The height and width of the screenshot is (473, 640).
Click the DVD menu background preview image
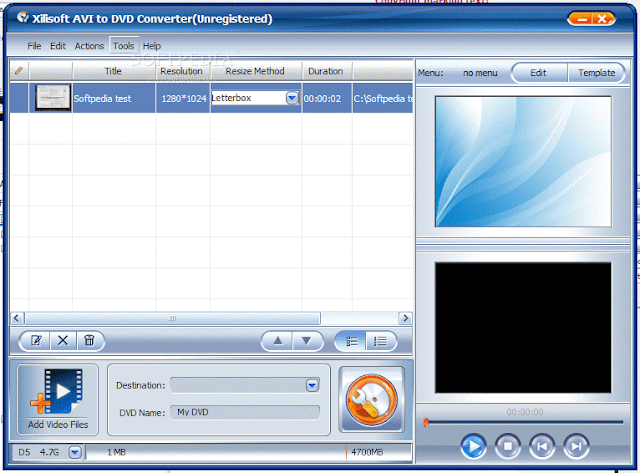pos(523,161)
